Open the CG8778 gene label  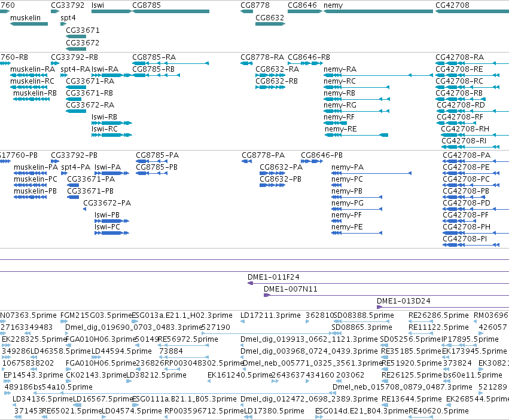[x=255, y=5]
